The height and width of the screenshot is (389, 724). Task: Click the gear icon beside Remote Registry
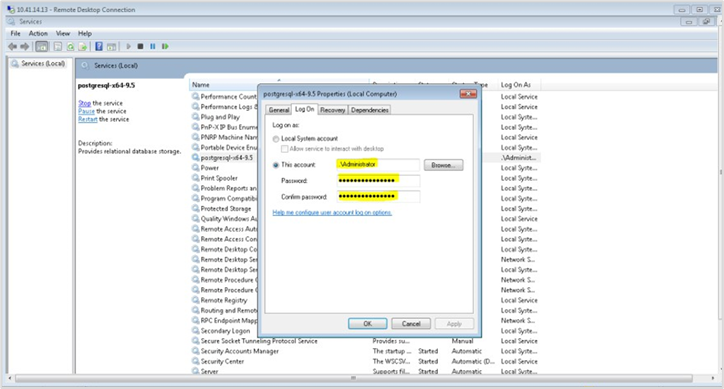(x=196, y=300)
